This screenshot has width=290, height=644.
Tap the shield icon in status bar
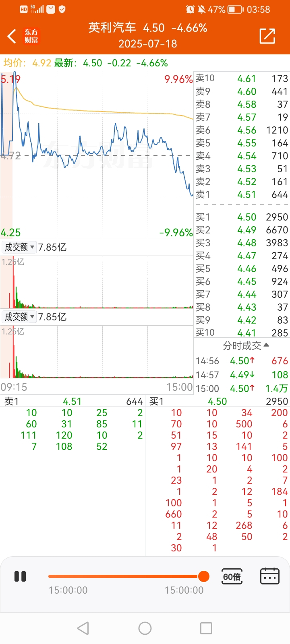click(62, 9)
